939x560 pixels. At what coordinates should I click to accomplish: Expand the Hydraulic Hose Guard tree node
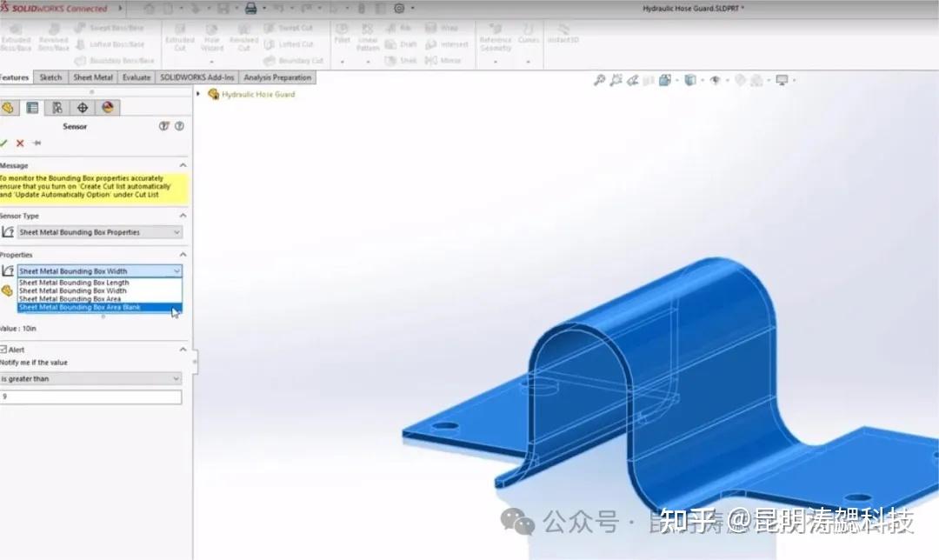click(x=198, y=94)
